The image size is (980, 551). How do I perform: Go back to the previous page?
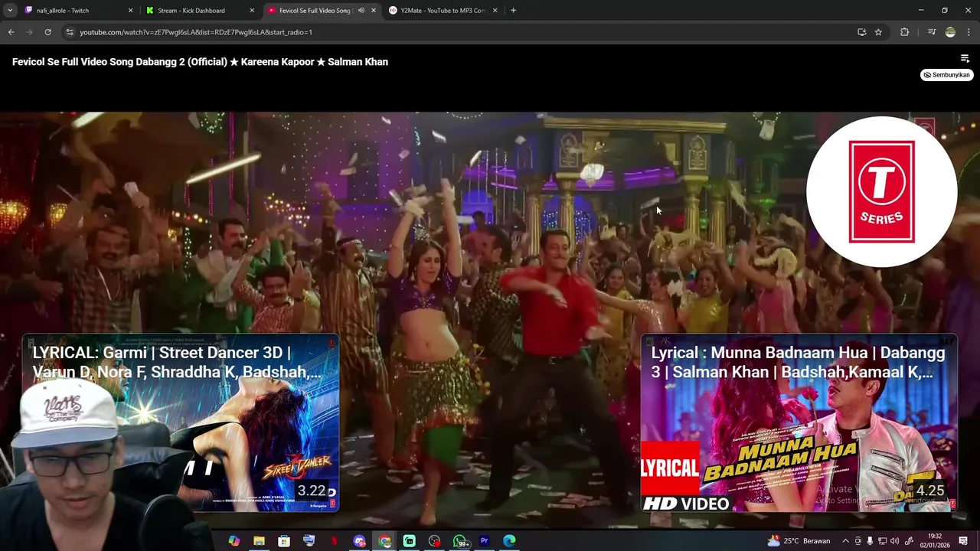11,32
